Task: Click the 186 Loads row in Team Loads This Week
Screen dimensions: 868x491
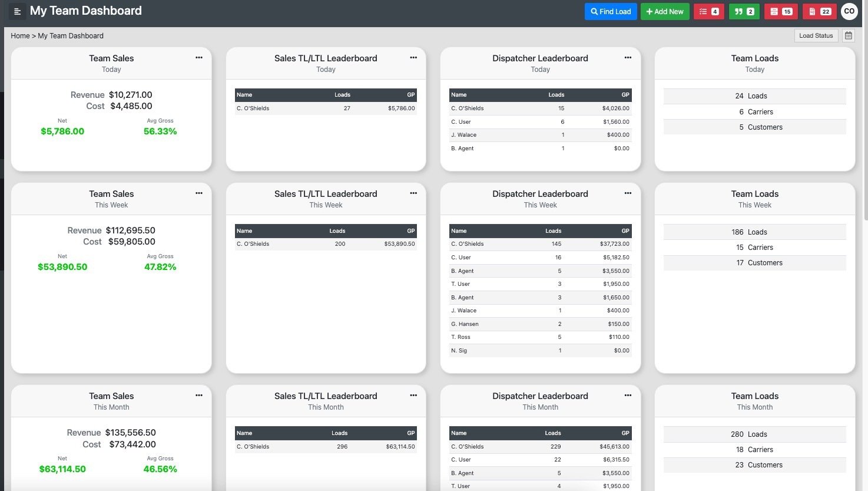Action: [x=755, y=232]
